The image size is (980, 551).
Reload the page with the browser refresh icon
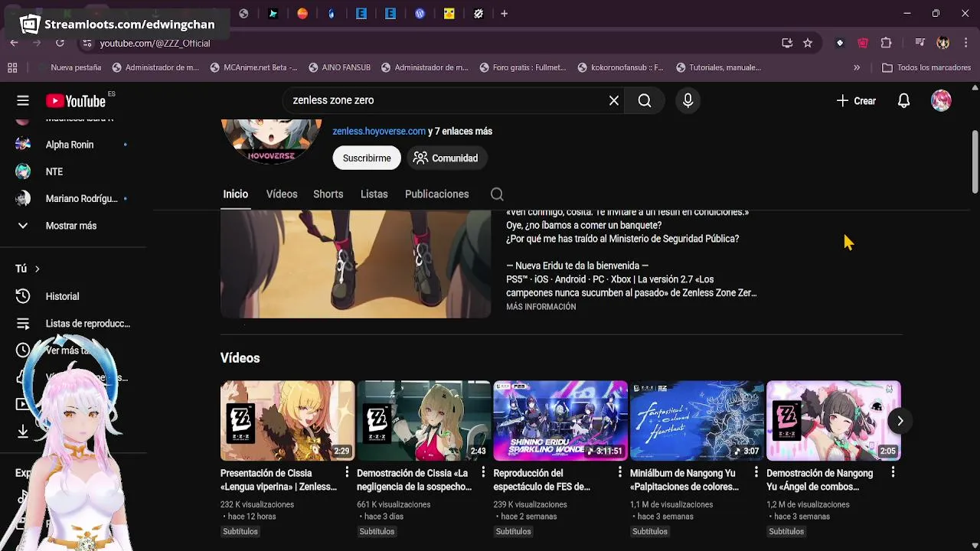tap(60, 43)
